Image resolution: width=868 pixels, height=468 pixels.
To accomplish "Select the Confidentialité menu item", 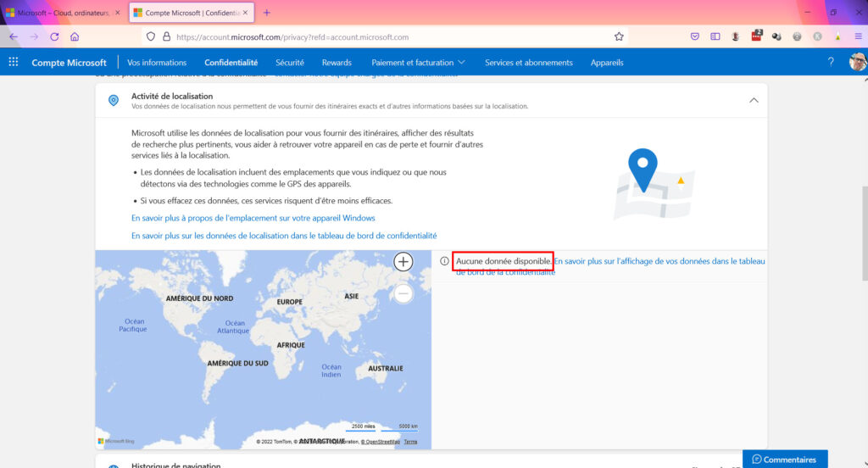I will tap(231, 63).
